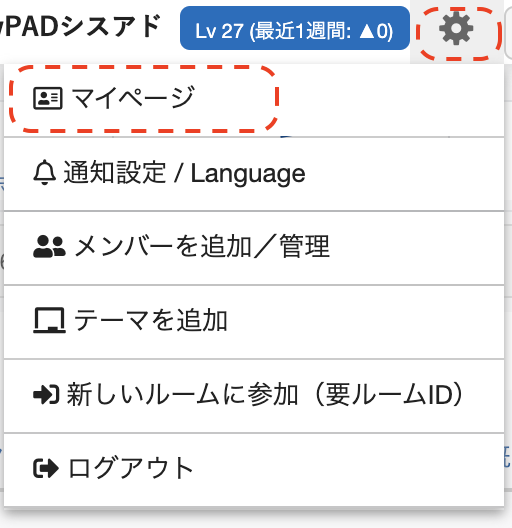The height and width of the screenshot is (528, 512).
Task: Click the word Language in the notification entry
Action: [x=248, y=173]
